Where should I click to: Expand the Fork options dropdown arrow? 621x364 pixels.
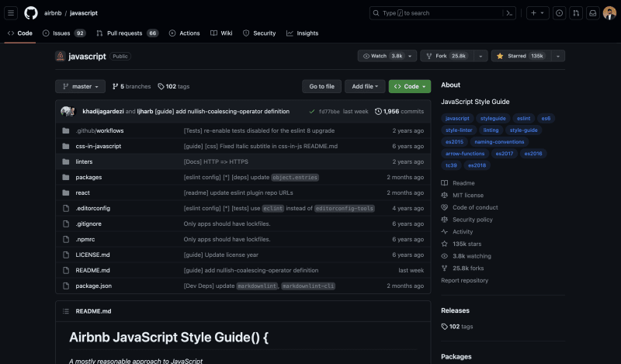(480, 56)
